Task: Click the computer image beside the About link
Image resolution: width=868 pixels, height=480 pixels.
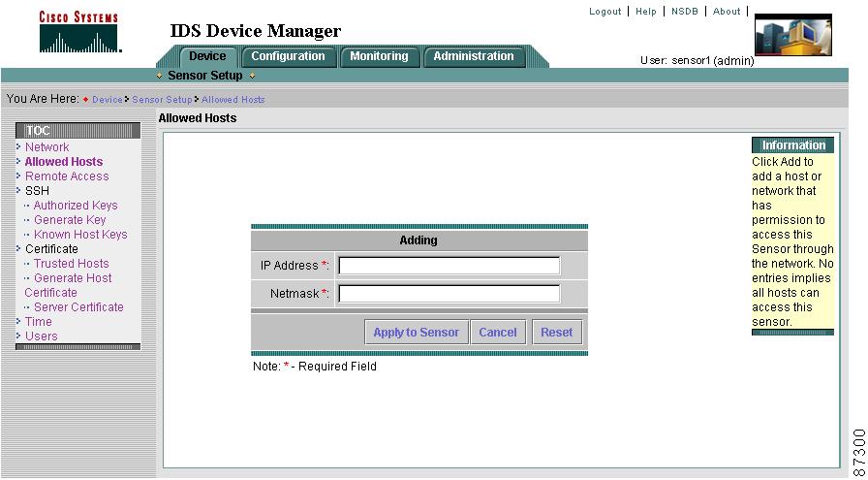Action: 793,35
